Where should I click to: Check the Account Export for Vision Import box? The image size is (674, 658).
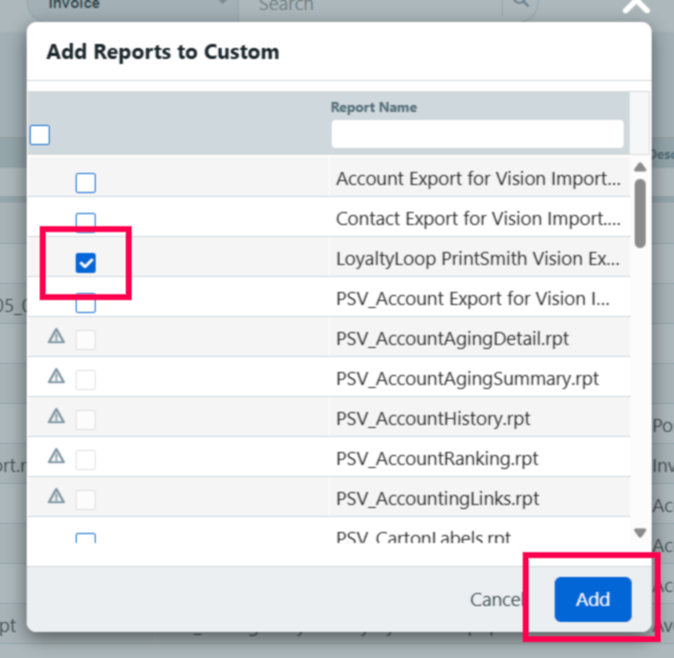point(86,183)
